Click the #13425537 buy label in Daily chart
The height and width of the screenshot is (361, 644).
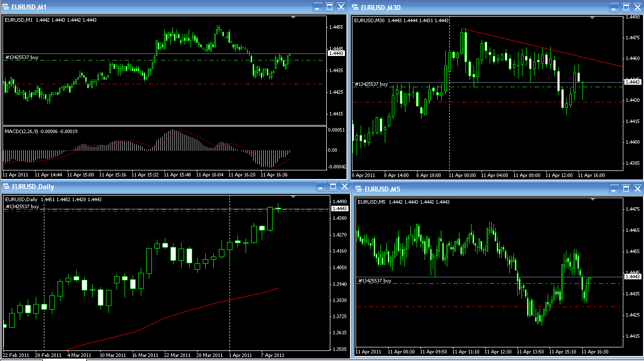(22, 207)
